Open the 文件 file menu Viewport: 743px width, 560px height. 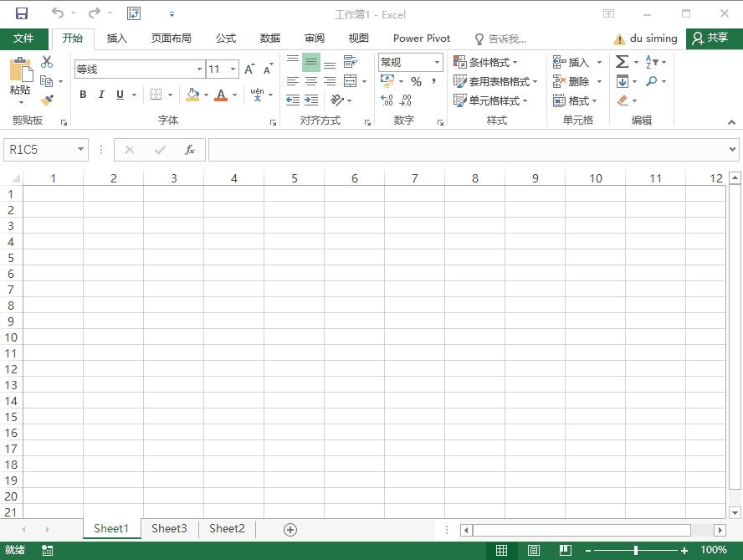coord(23,39)
